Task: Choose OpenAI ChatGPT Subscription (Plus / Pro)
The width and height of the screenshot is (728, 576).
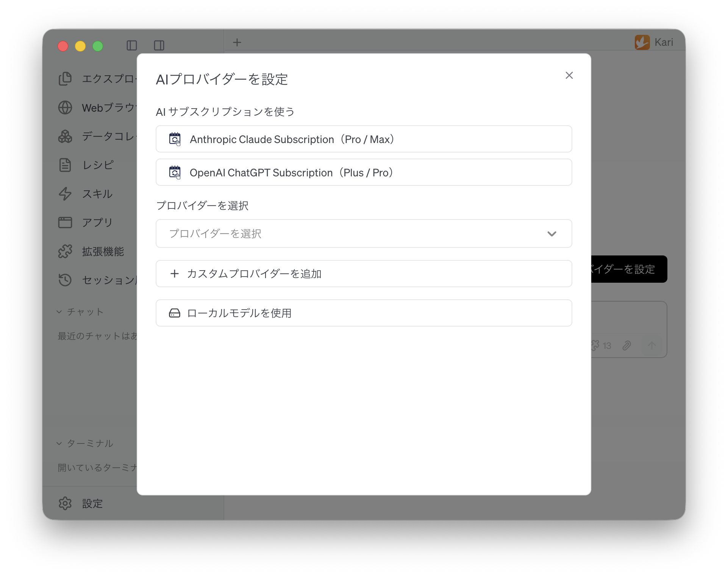Action: (364, 172)
